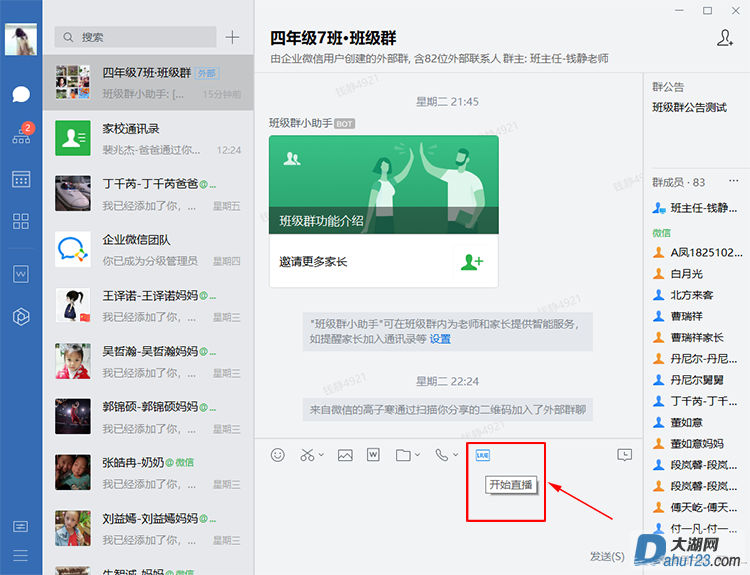Select member 董如意妈妈 in member list
750x575 pixels.
(688, 443)
